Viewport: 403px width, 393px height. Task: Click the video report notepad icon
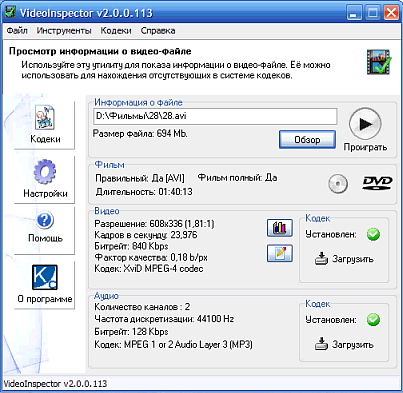pos(280,253)
